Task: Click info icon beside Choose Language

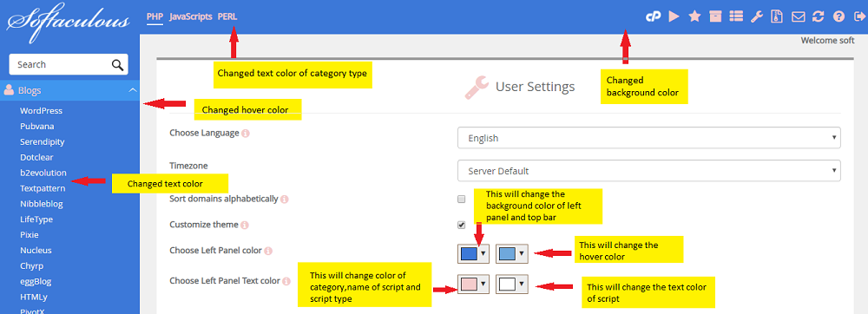Action: [x=246, y=134]
